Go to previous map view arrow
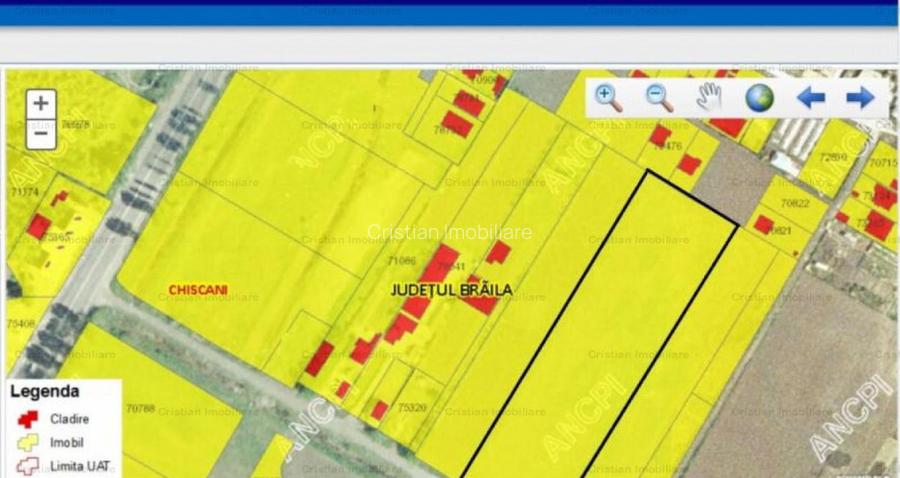The height and width of the screenshot is (478, 900). click(x=810, y=97)
